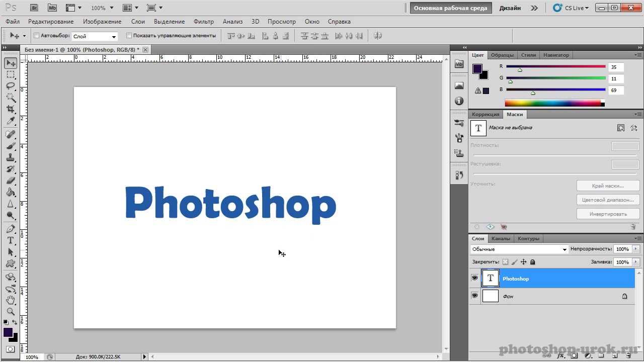Open the Фильтр menu

tap(204, 22)
